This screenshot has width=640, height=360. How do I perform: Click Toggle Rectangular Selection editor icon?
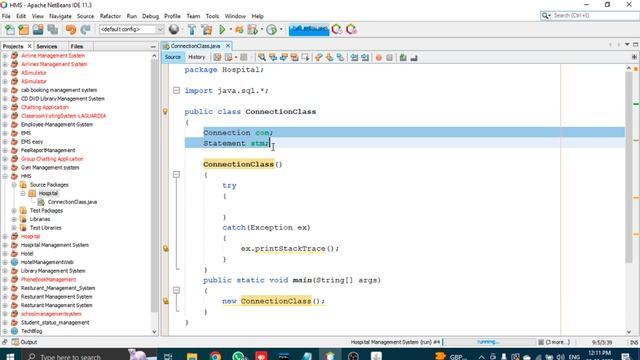click(x=305, y=58)
